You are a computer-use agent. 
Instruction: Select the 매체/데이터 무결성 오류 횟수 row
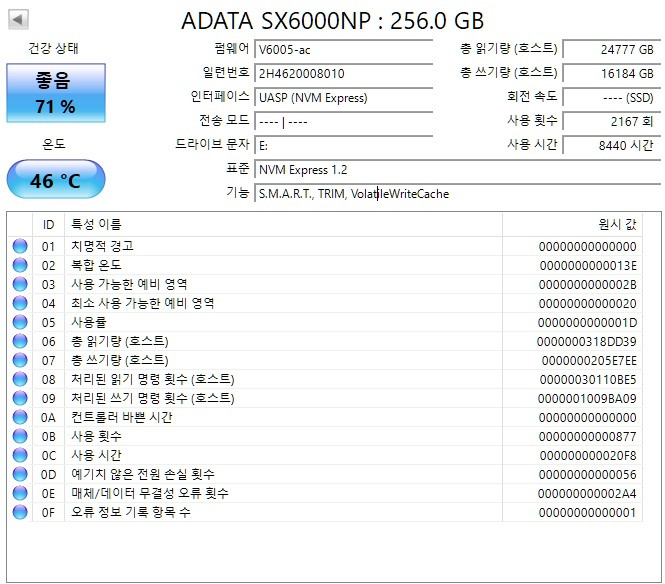[325, 493]
